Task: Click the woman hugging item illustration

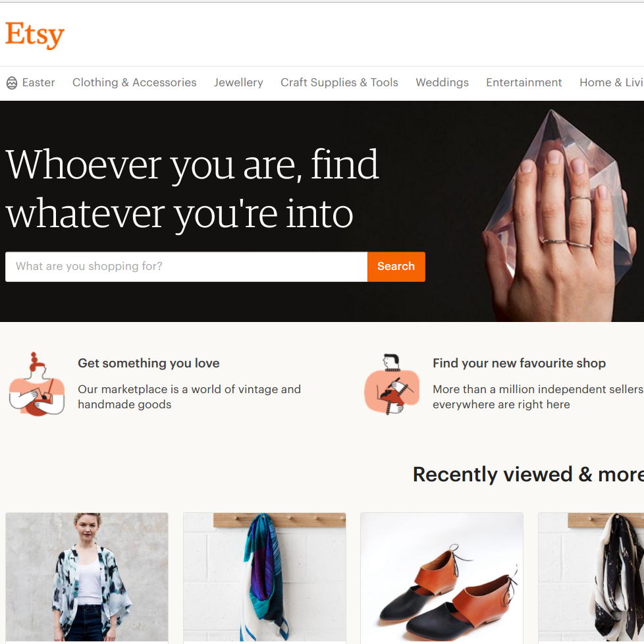Action: pos(37,384)
